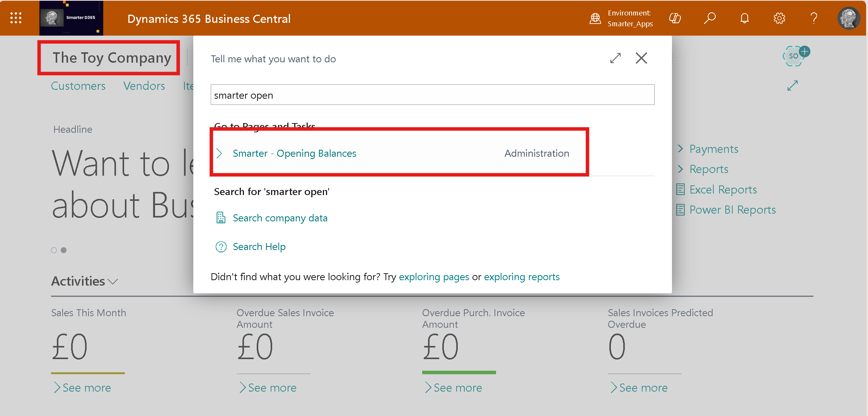
Task: Follow the exploring reports link
Action: tap(522, 277)
